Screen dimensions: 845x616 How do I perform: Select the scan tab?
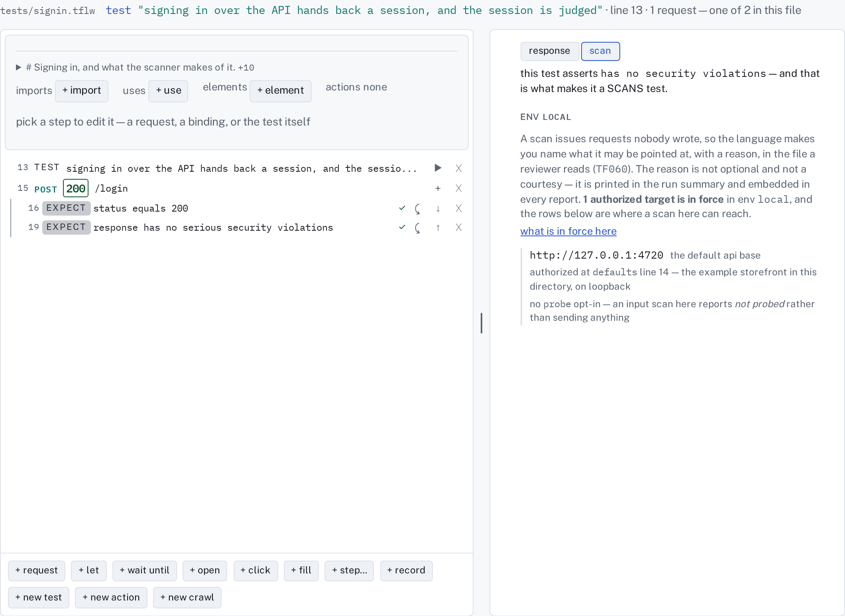tap(600, 51)
